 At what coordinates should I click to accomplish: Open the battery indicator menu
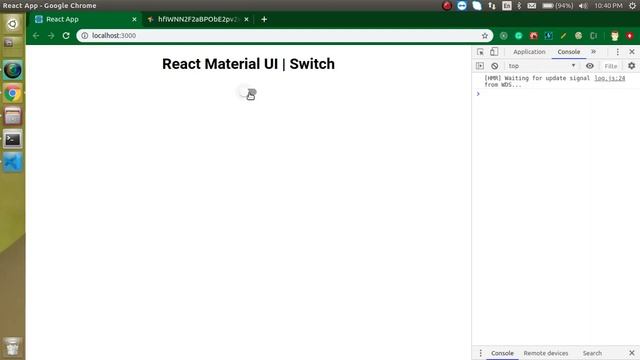pos(558,6)
